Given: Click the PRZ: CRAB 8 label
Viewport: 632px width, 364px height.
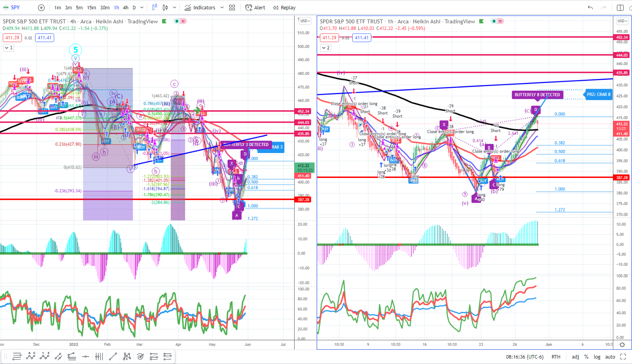Looking at the screenshot, I should click(598, 94).
